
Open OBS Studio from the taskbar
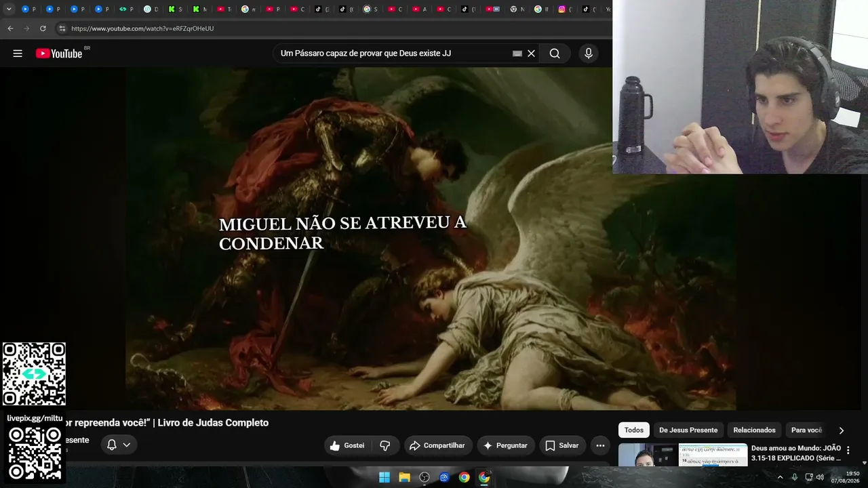coord(425,477)
